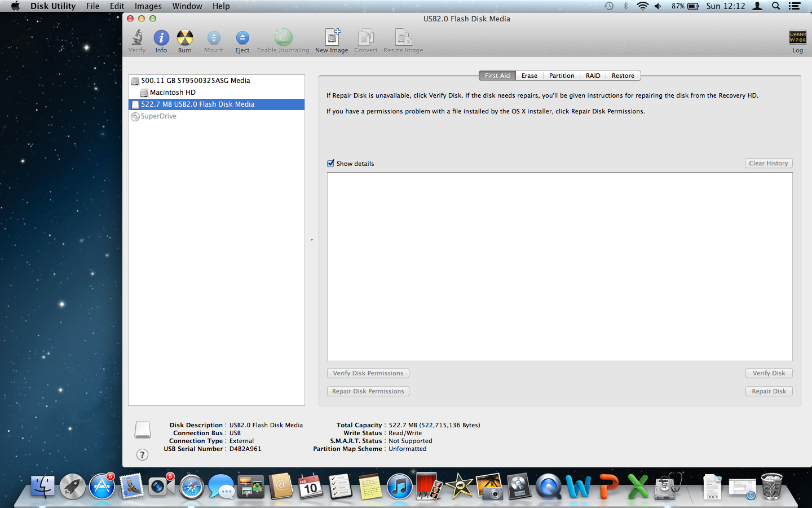Open Contacts address book in Dock
812x508 pixels.
[x=281, y=487]
